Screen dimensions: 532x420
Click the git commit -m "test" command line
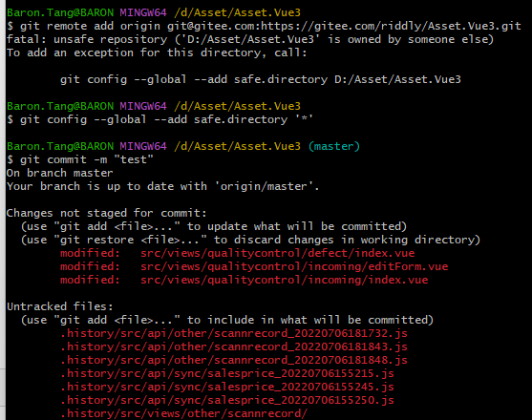[x=80, y=159]
